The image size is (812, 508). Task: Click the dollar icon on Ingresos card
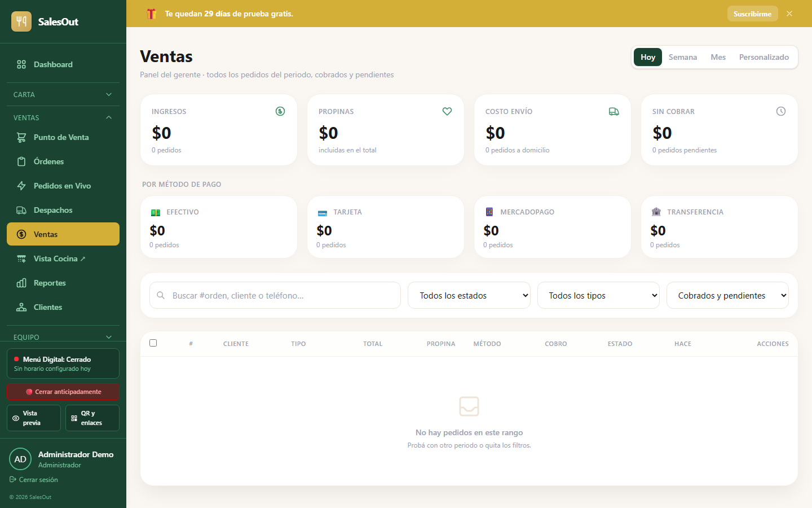280,111
